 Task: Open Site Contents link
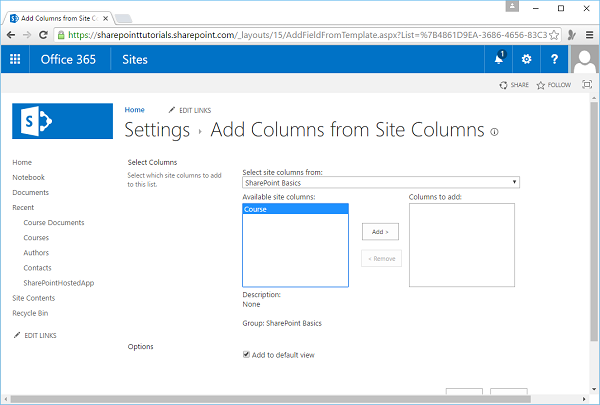(34, 298)
